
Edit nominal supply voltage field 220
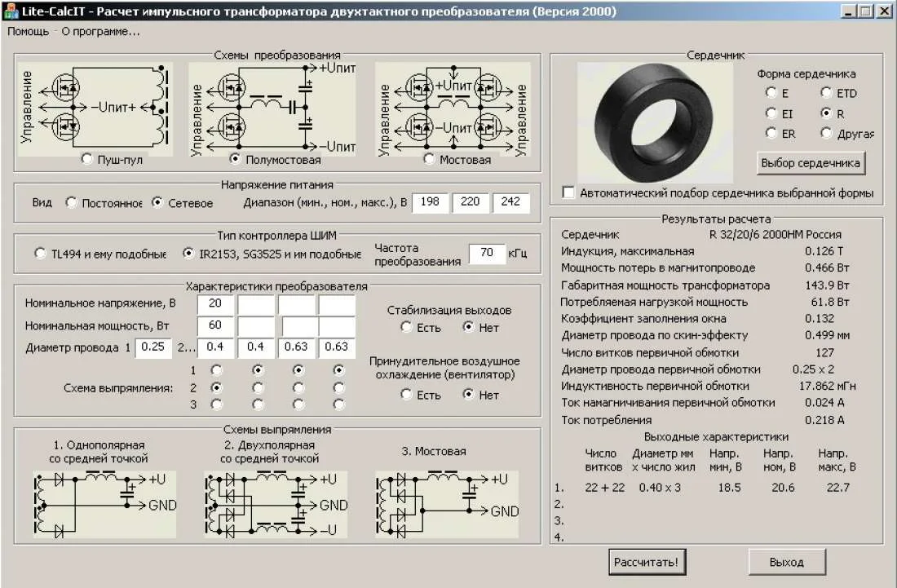pos(471,202)
